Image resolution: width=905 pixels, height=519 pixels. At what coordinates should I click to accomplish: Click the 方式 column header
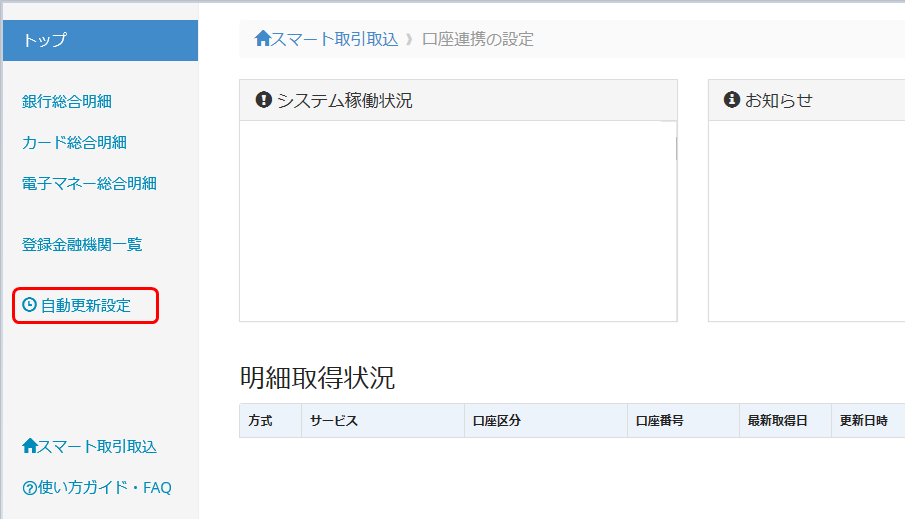pyautogui.click(x=271, y=421)
